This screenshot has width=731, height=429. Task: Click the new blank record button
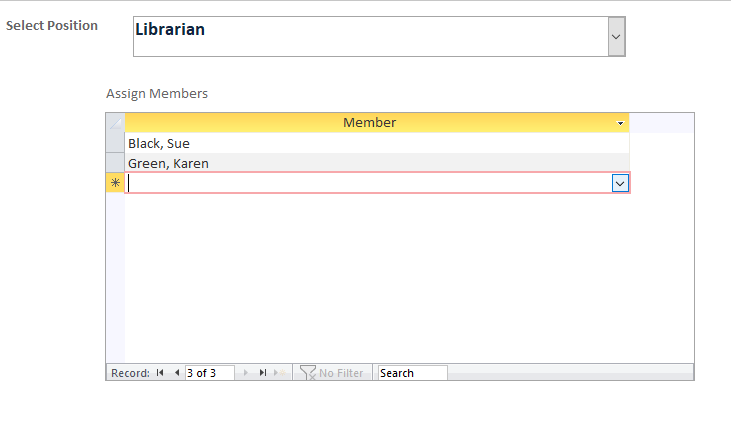tap(281, 373)
